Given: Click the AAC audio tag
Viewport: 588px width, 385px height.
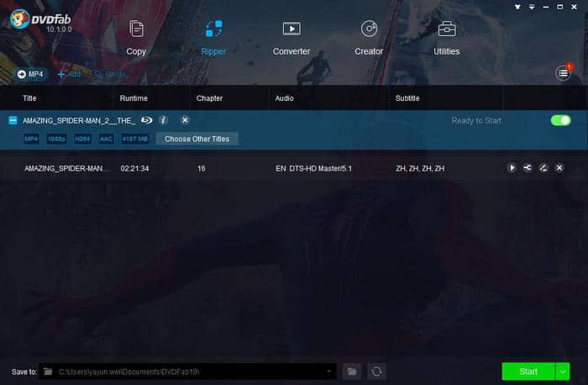Looking at the screenshot, I should point(106,139).
